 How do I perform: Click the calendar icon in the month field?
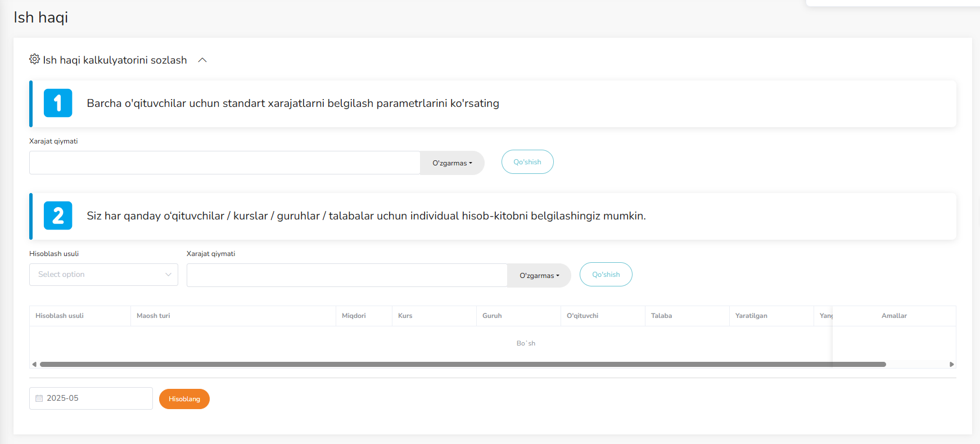pos(39,398)
